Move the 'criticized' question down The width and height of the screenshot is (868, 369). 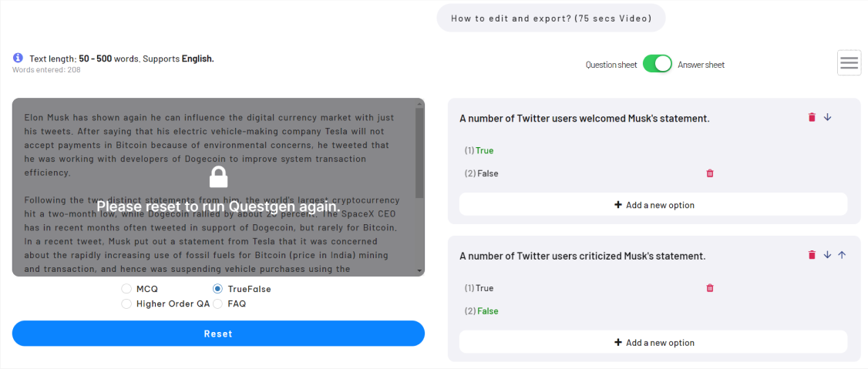tap(827, 255)
